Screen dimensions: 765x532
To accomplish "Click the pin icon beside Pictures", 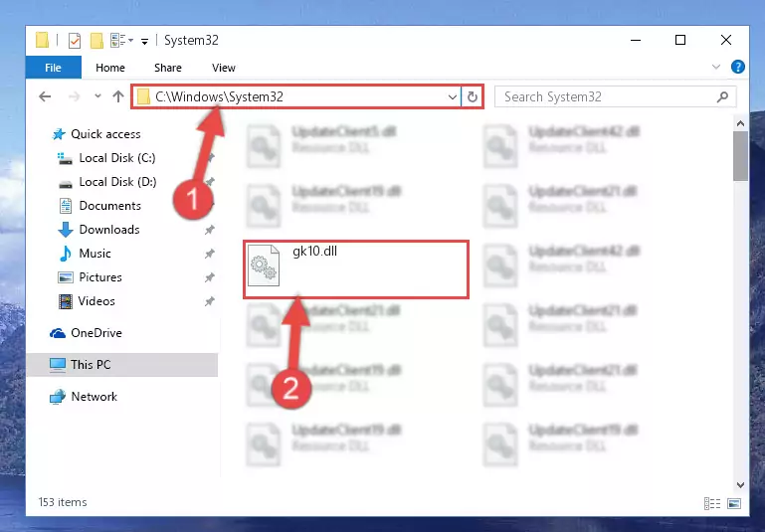I will (x=209, y=277).
